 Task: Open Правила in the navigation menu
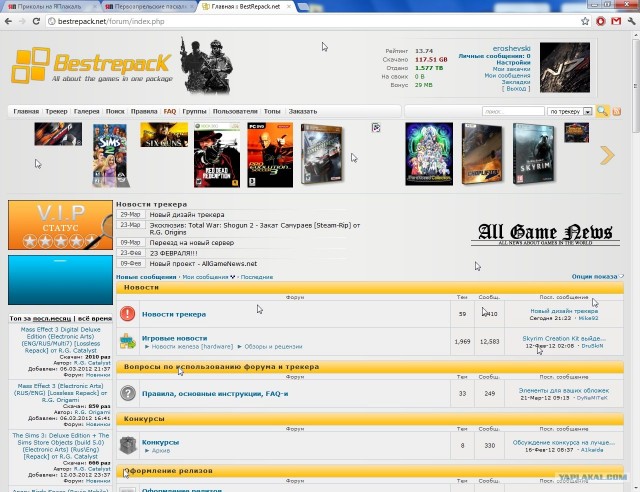click(144, 111)
